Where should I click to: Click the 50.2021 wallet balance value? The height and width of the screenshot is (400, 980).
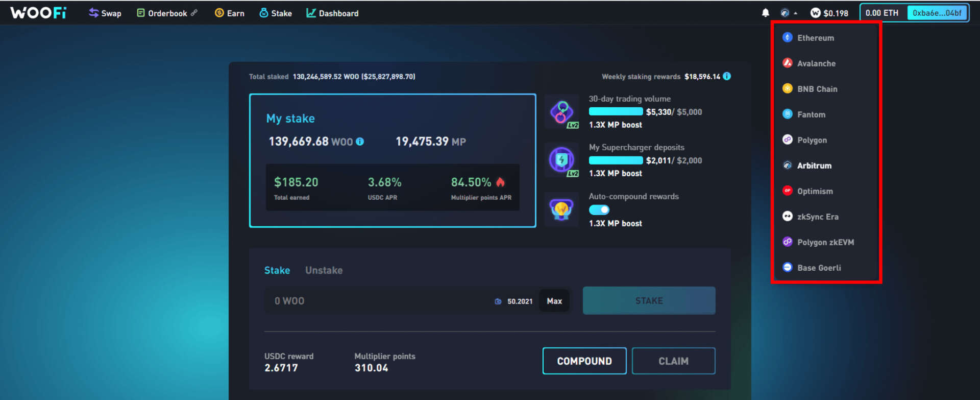tap(520, 301)
